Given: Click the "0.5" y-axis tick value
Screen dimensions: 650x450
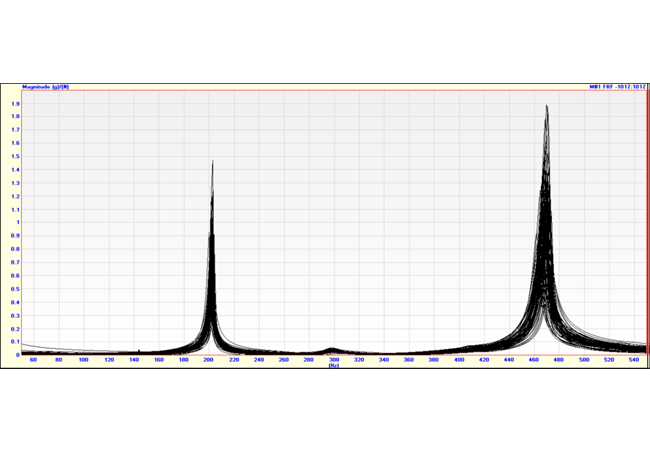Looking at the screenshot, I should [x=16, y=289].
